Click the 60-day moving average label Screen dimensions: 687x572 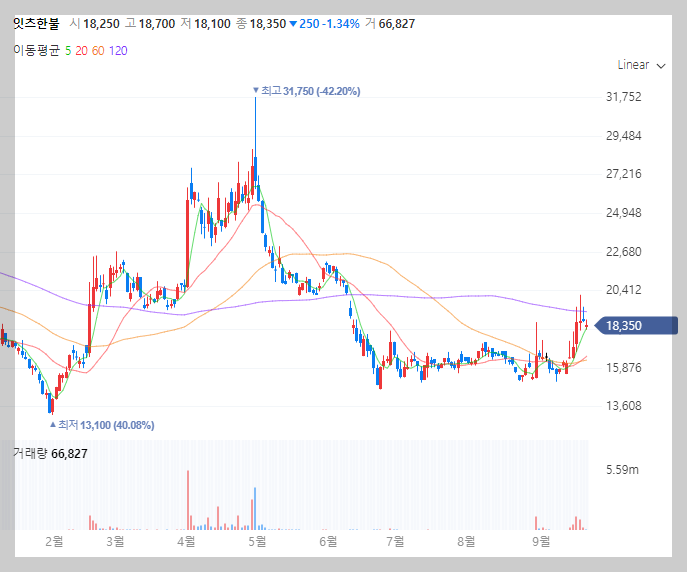tap(98, 51)
